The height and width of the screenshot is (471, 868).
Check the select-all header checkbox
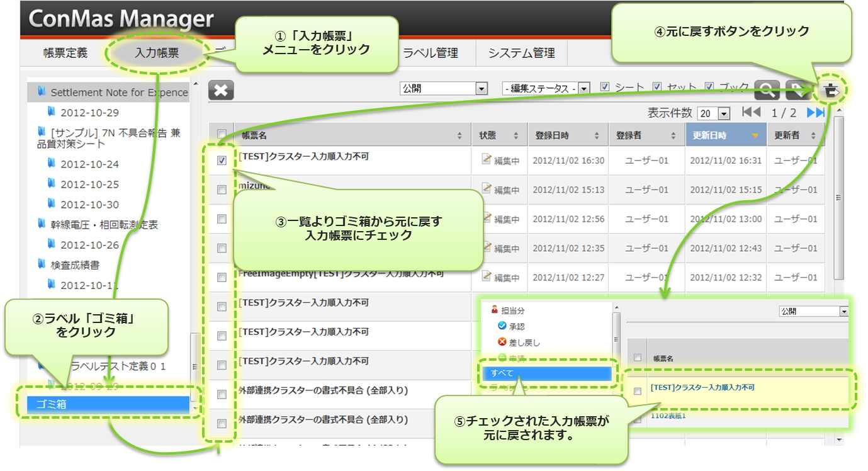[x=222, y=134]
